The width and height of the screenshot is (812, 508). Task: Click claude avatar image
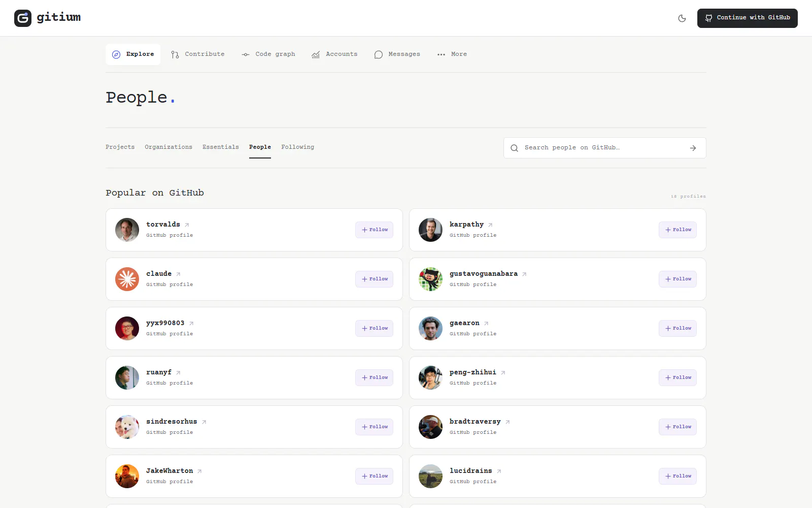point(127,279)
